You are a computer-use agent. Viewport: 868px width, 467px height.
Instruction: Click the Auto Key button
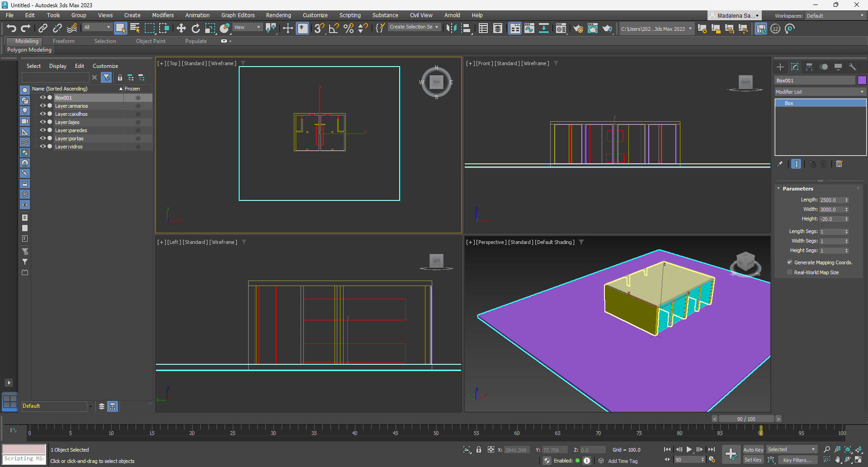point(753,450)
